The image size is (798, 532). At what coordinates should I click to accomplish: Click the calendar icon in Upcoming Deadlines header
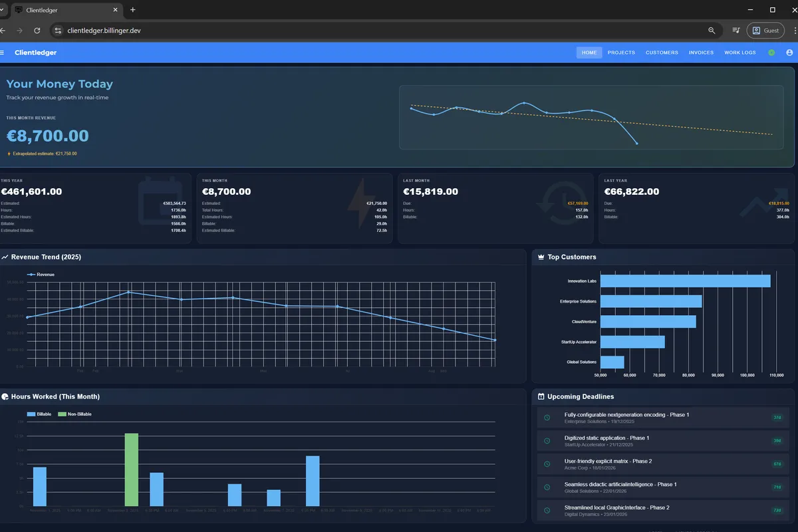[540, 396]
